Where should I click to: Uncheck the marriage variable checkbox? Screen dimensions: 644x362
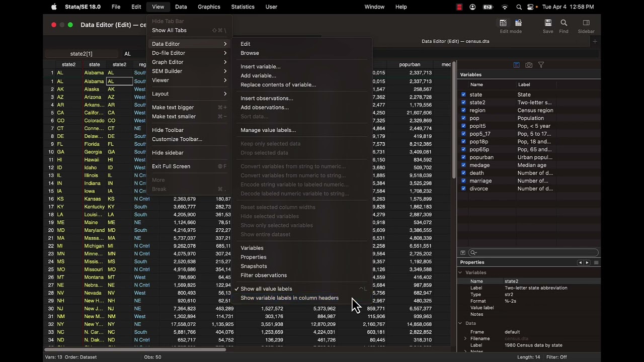[x=463, y=180]
